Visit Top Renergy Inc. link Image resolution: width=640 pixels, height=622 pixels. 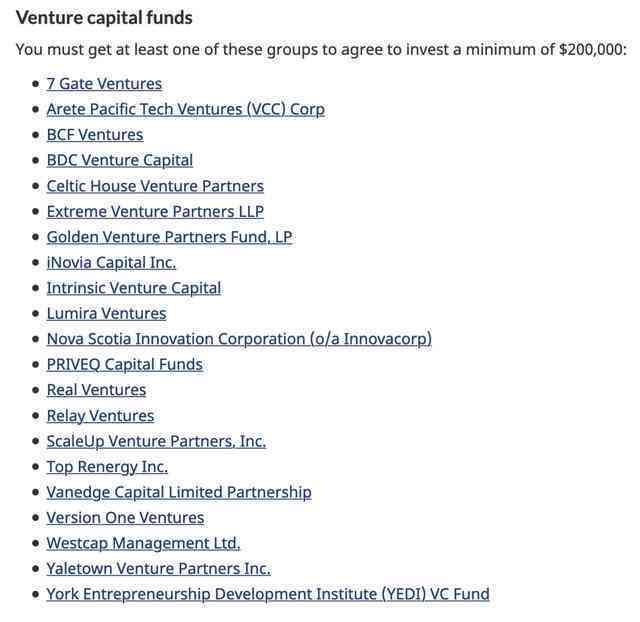107,467
